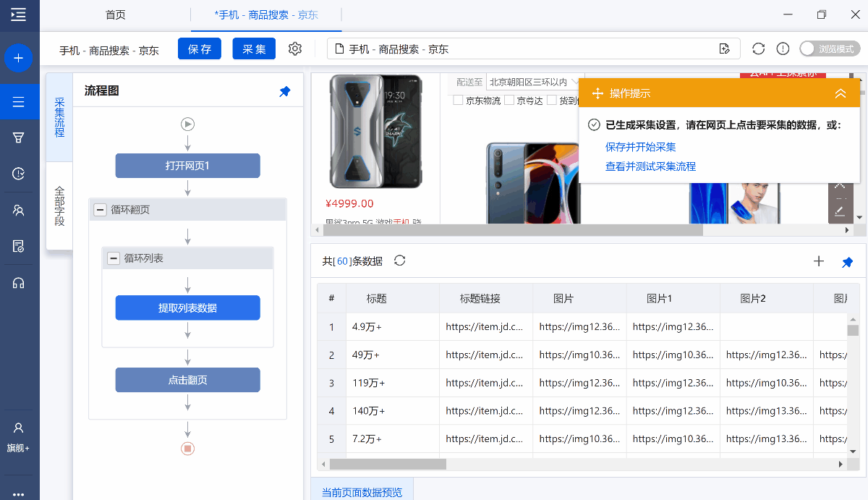The width and height of the screenshot is (868, 500).
Task: Click the 保存并开始采集 link
Action: point(641,147)
